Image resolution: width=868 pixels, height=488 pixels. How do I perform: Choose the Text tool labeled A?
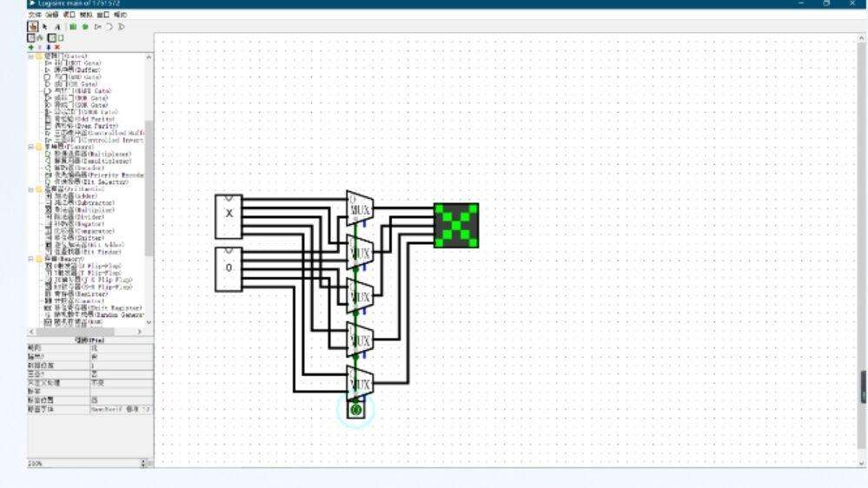(x=57, y=27)
